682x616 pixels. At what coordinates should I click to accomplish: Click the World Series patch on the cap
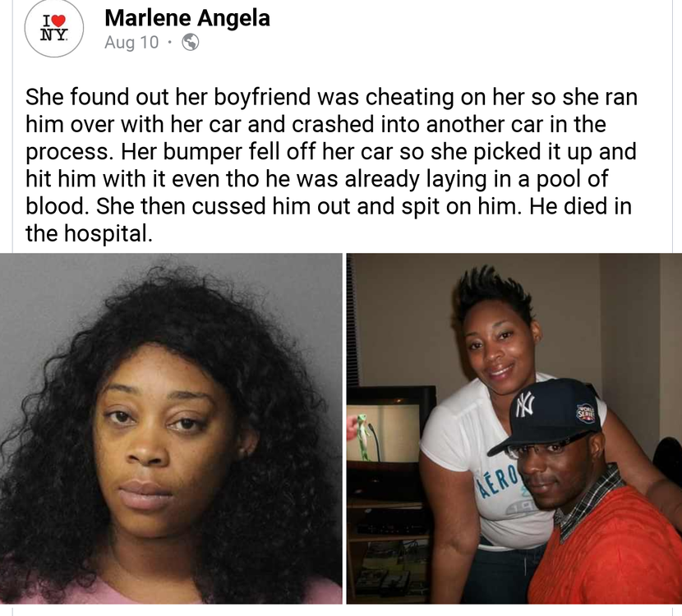[x=587, y=412]
